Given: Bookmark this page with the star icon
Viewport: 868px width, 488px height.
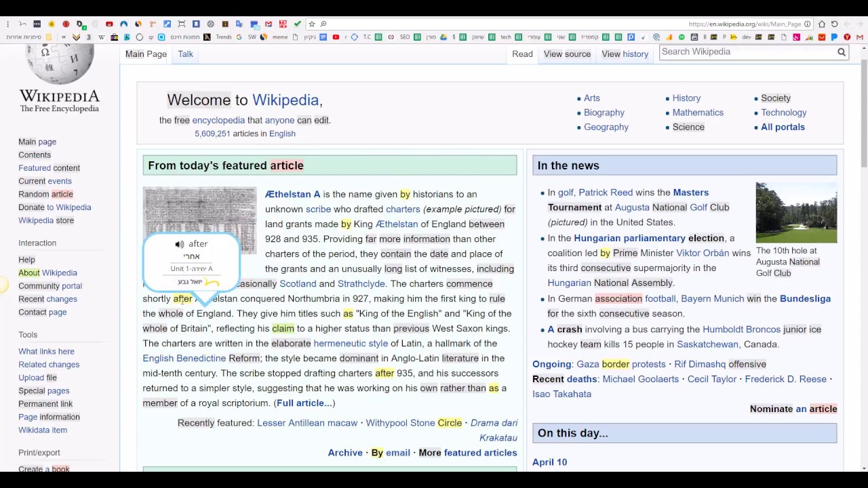Looking at the screenshot, I should coord(312,24).
